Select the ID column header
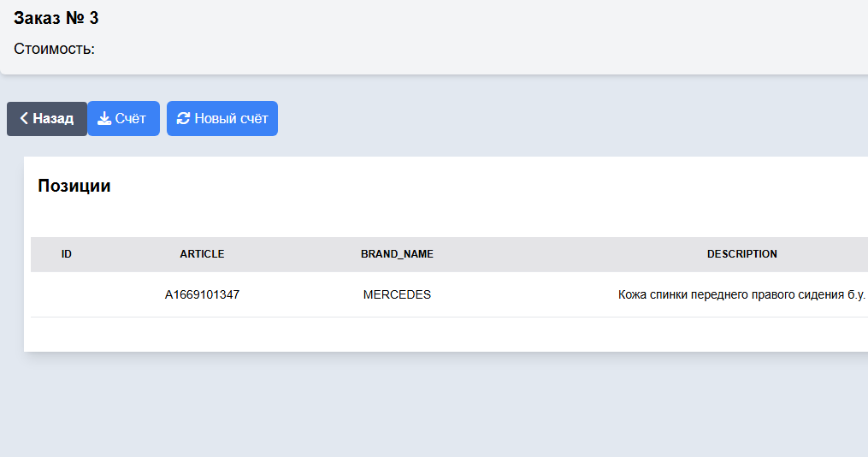868x457 pixels. tap(67, 254)
